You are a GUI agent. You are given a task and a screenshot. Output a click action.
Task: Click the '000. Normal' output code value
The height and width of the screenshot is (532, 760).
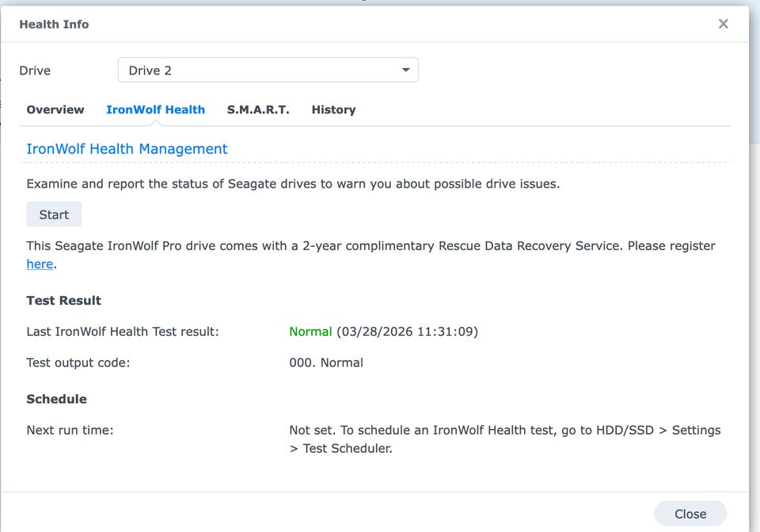[x=326, y=363]
